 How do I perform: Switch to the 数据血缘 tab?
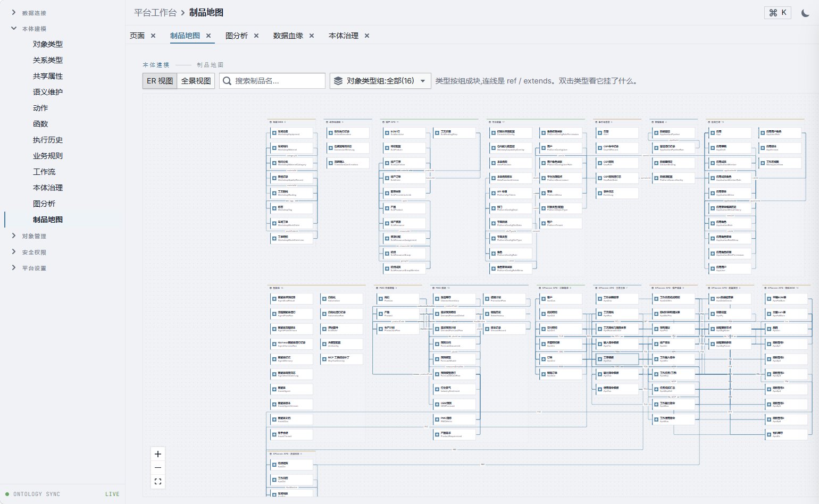point(288,36)
